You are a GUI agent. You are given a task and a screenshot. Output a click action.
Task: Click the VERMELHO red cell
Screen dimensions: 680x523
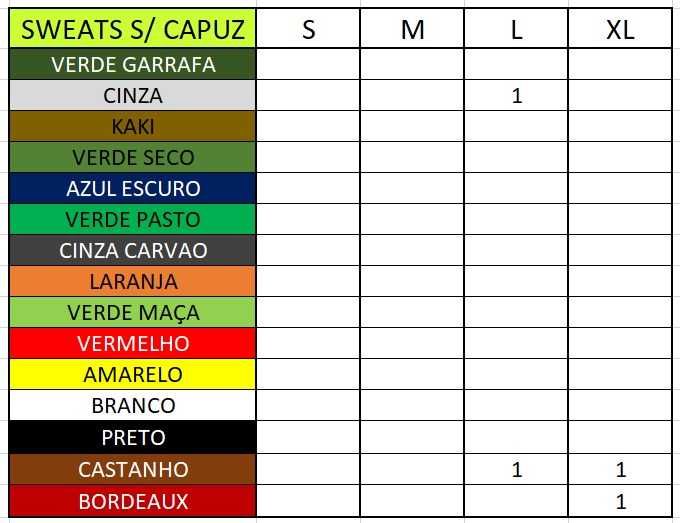(133, 343)
